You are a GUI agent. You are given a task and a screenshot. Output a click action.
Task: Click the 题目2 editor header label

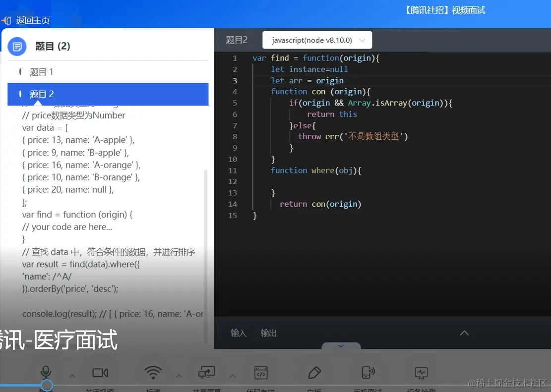pos(237,40)
